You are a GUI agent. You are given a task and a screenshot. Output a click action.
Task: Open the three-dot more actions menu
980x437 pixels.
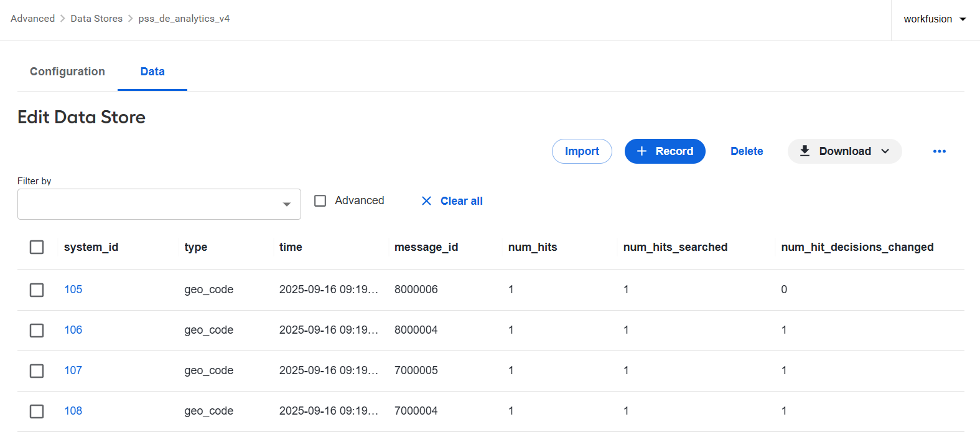pyautogui.click(x=939, y=151)
